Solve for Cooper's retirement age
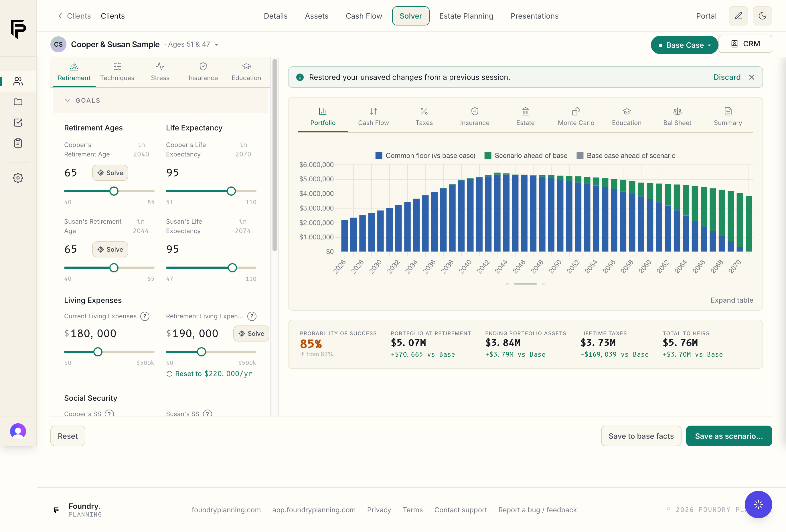 coord(110,173)
